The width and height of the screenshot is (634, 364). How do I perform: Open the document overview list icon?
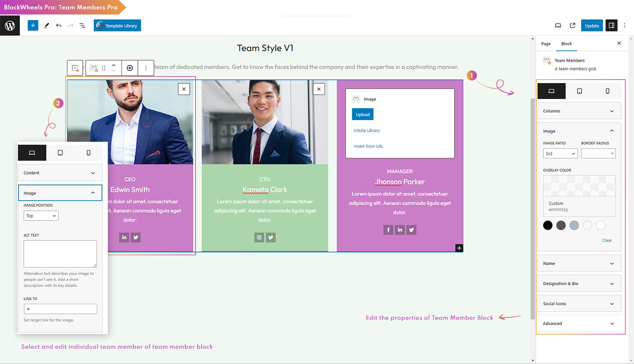(x=82, y=26)
